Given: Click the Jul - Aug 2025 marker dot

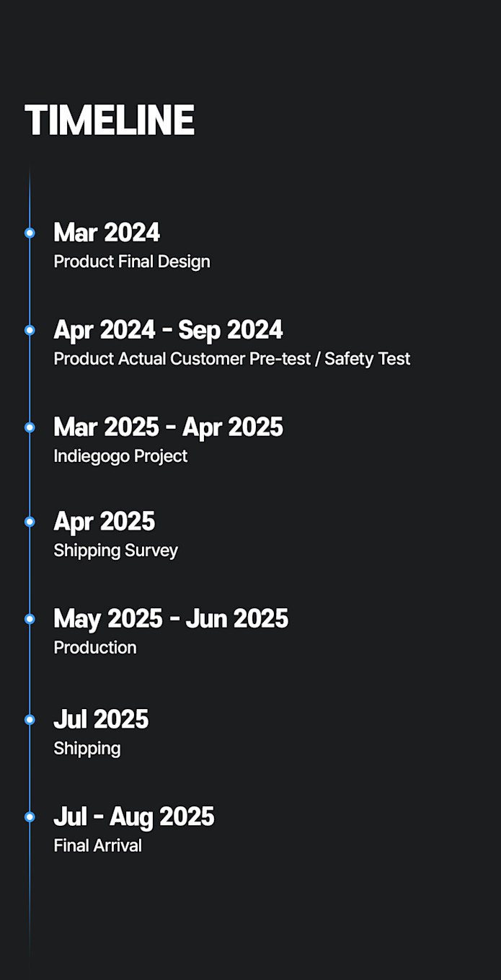Looking at the screenshot, I should coord(30,817).
